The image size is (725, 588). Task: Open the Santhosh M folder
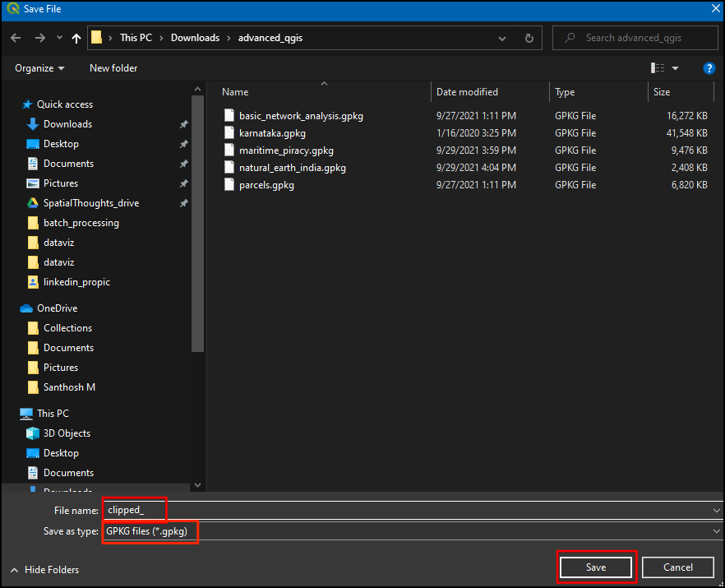coord(69,387)
